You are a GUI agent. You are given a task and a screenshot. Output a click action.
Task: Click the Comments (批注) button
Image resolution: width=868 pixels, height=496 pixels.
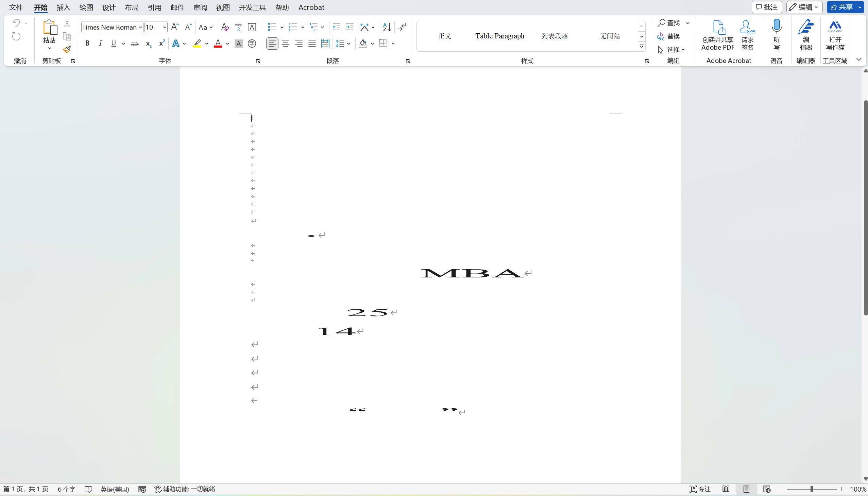pos(766,7)
